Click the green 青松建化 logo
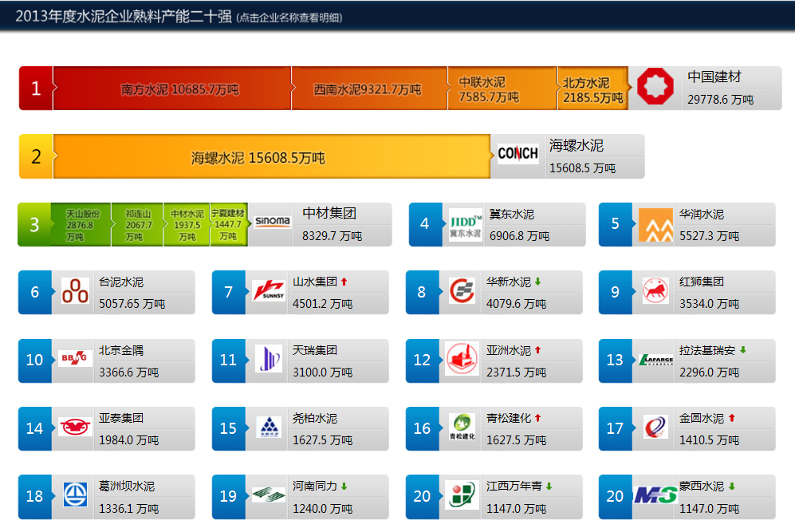The image size is (795, 532). (x=462, y=427)
